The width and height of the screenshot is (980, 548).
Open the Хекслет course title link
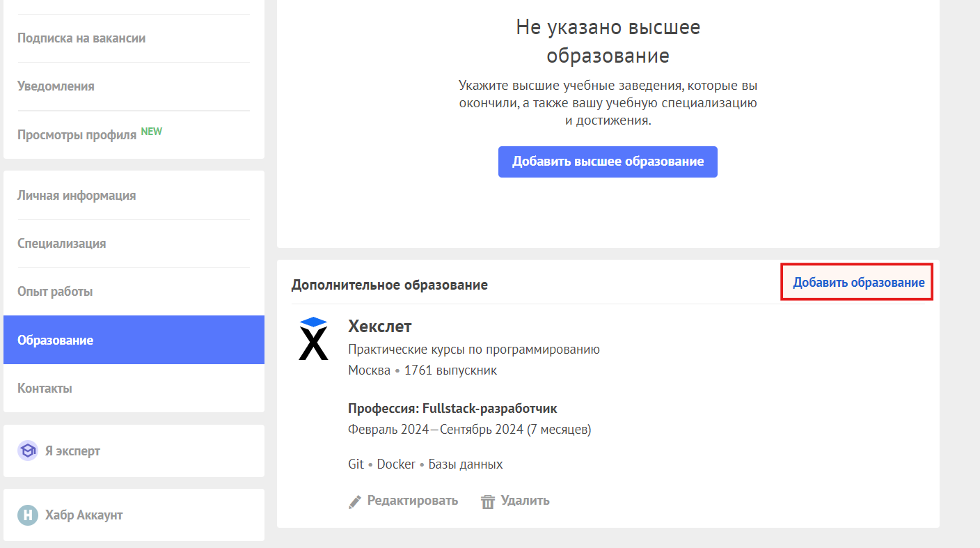[x=380, y=326]
